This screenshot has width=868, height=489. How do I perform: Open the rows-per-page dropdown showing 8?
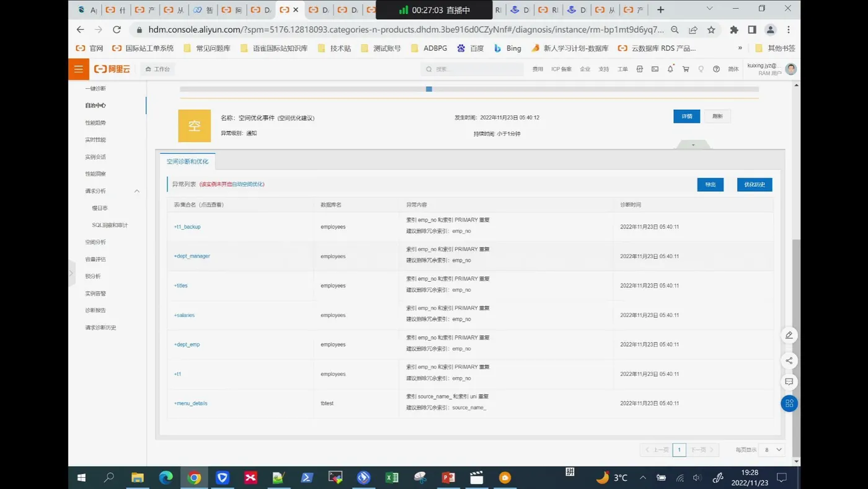773,450
